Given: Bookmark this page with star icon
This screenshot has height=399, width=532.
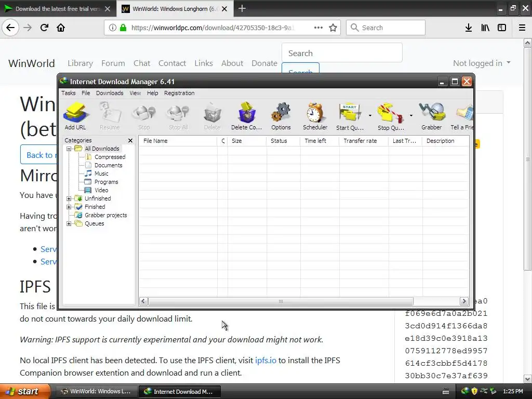Looking at the screenshot, I should pyautogui.click(x=333, y=28).
